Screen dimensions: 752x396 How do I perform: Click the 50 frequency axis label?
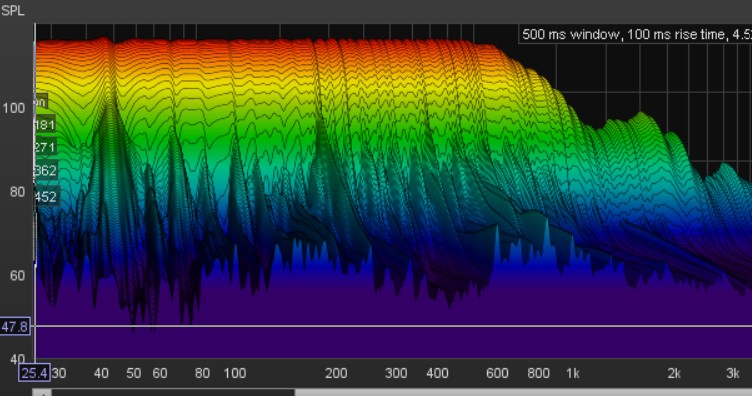pos(133,373)
